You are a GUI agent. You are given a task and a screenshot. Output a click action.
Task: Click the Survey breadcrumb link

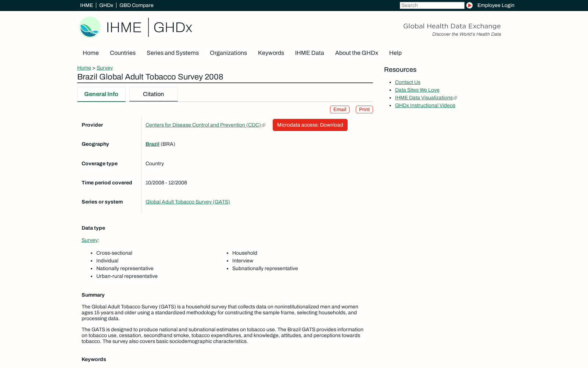105,68
